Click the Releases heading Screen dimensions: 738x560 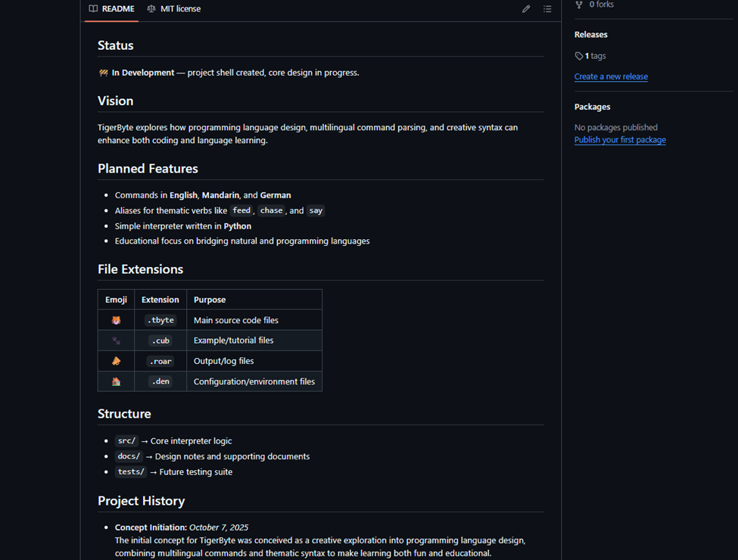click(590, 35)
